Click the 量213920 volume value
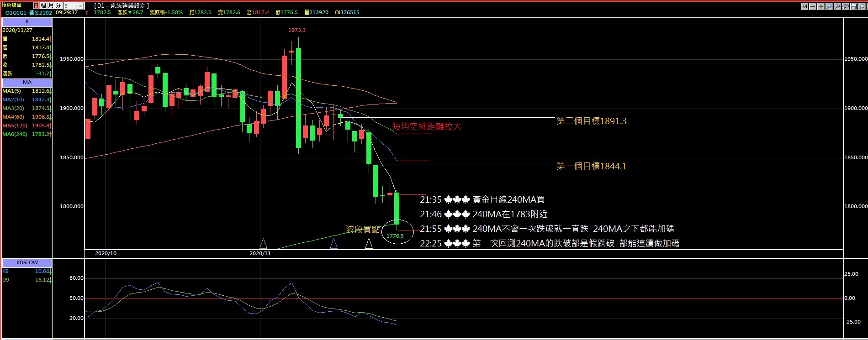 click(x=316, y=13)
